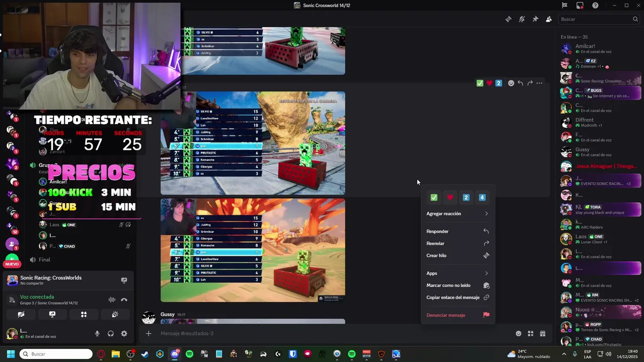
Task: Pick the checkmark emoji in context menu
Action: (434, 198)
